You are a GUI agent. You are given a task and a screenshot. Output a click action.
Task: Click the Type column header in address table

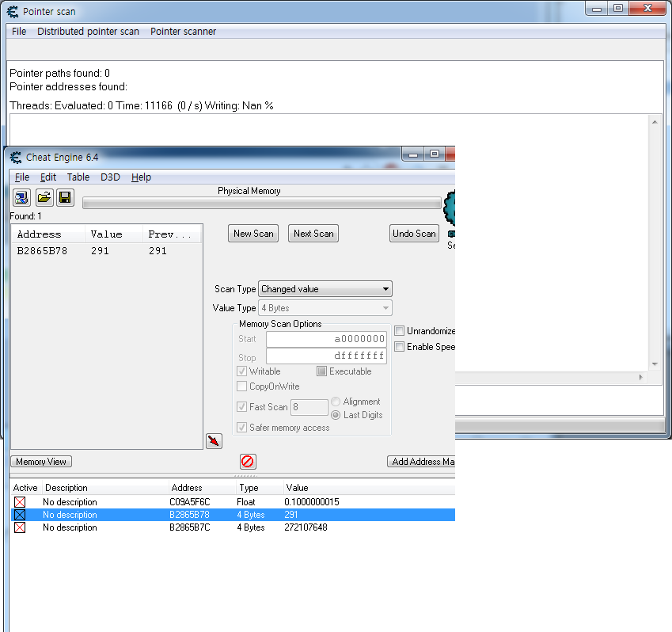[260, 488]
